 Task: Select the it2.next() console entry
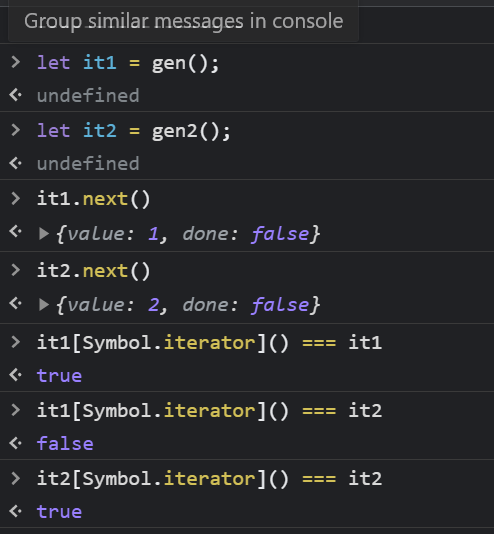93,271
